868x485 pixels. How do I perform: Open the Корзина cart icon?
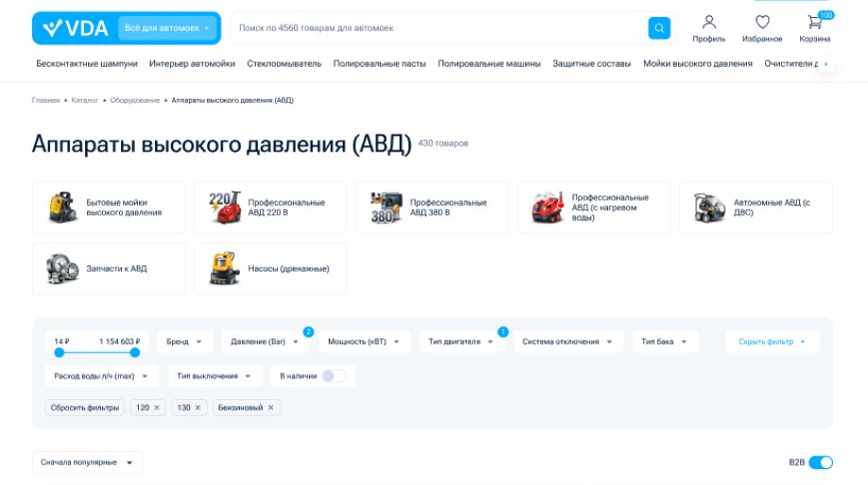814,22
